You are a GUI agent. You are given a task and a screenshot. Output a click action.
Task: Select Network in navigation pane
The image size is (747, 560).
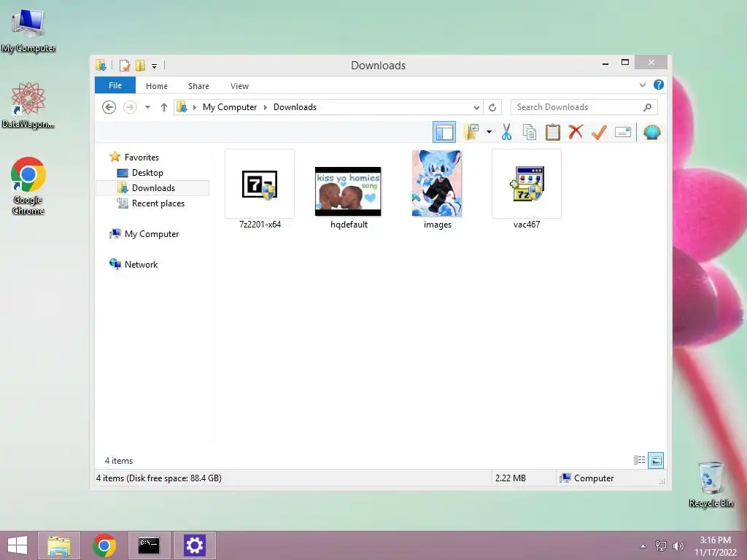141,264
